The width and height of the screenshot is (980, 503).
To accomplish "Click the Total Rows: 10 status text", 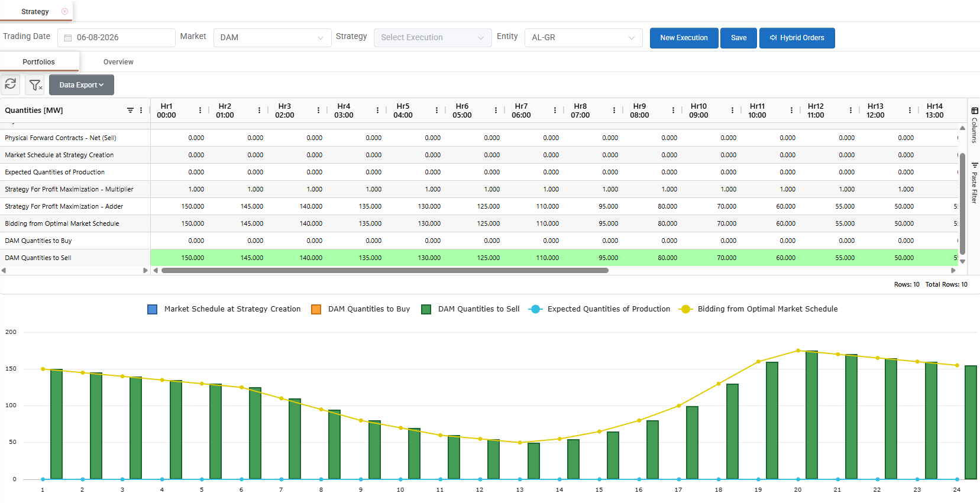I will 946,284.
